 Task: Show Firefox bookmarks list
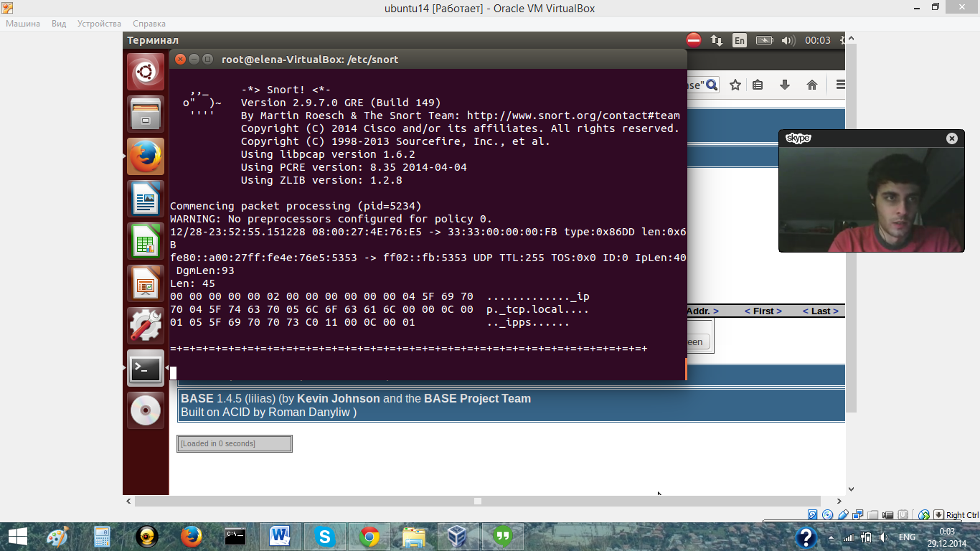(758, 85)
